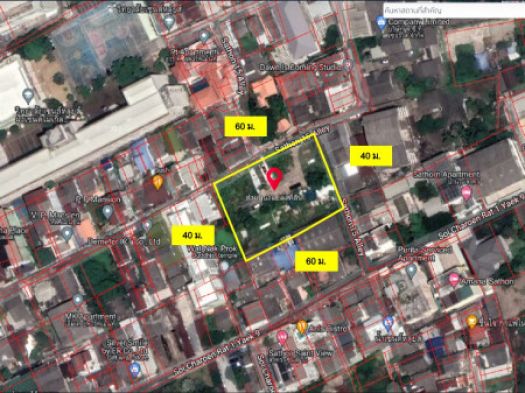Click the Sol Charoen Rat 1 Yaek 9 label
The width and height of the screenshot is (525, 393).
(x=217, y=352)
